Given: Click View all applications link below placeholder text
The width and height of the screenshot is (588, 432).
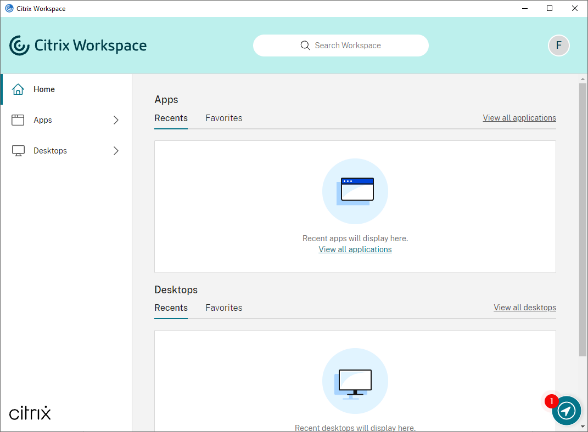Looking at the screenshot, I should (355, 249).
